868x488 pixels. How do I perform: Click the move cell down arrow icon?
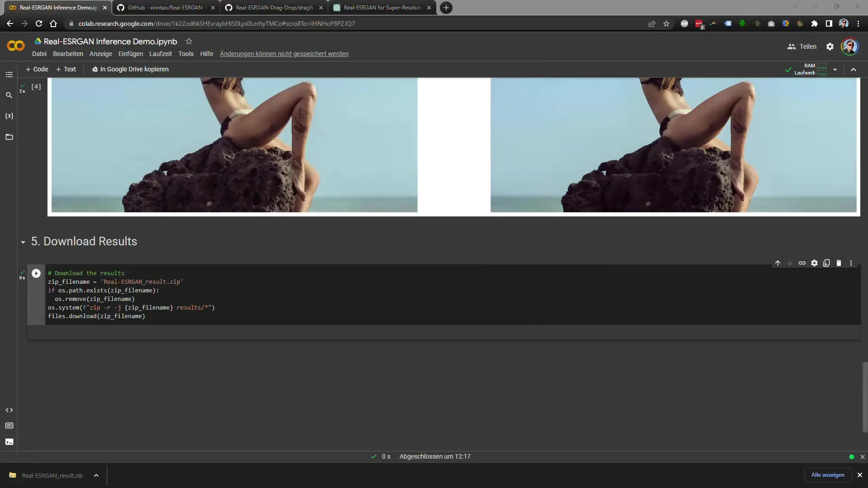789,263
